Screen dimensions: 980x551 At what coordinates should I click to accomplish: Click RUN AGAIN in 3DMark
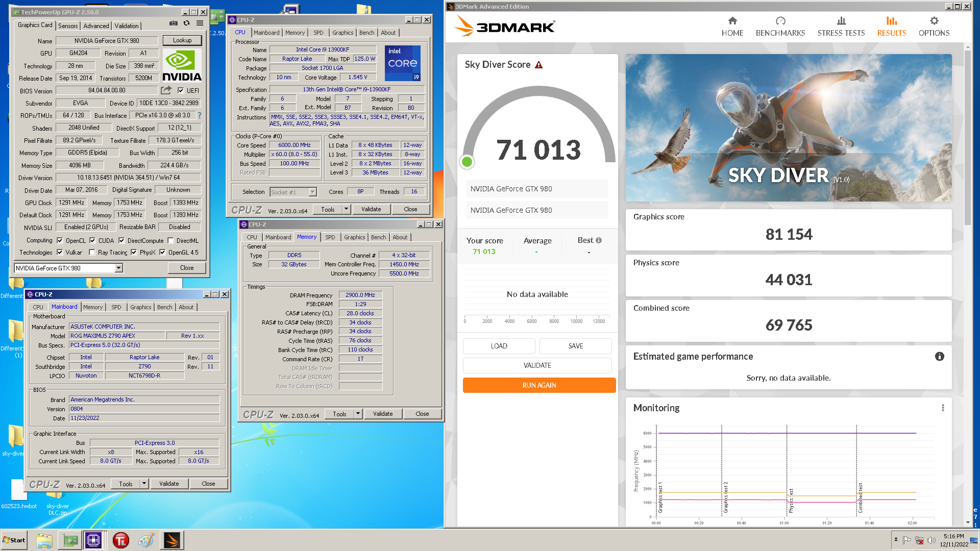[x=539, y=385]
